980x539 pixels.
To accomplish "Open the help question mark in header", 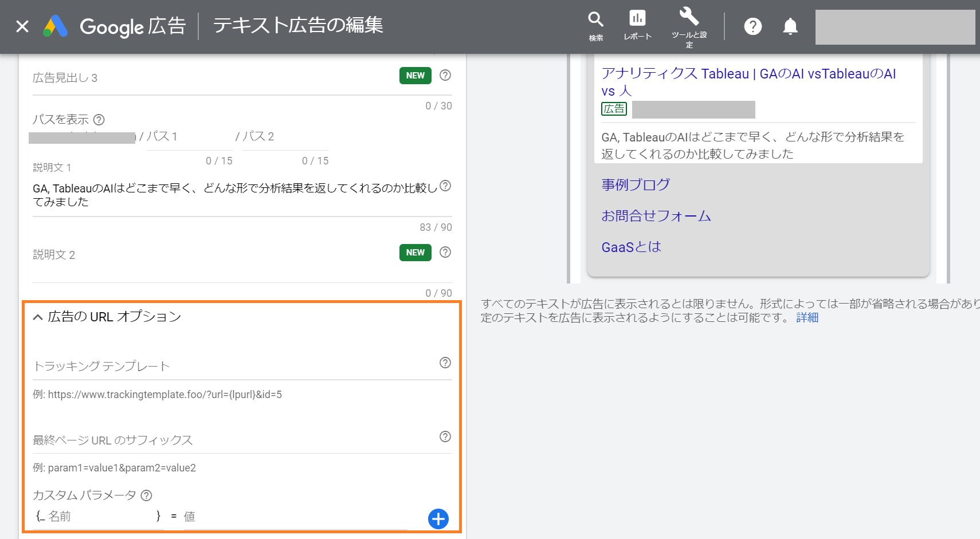I will (x=752, y=26).
